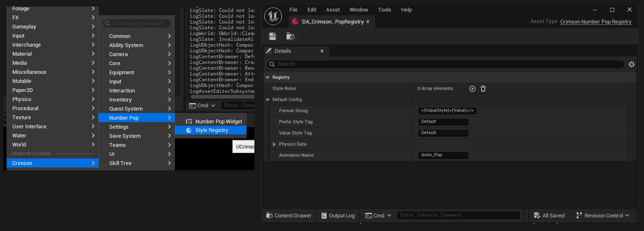The height and width of the screenshot is (231, 644).
Task: Open the Settings plugin submenu
Action: 136,127
